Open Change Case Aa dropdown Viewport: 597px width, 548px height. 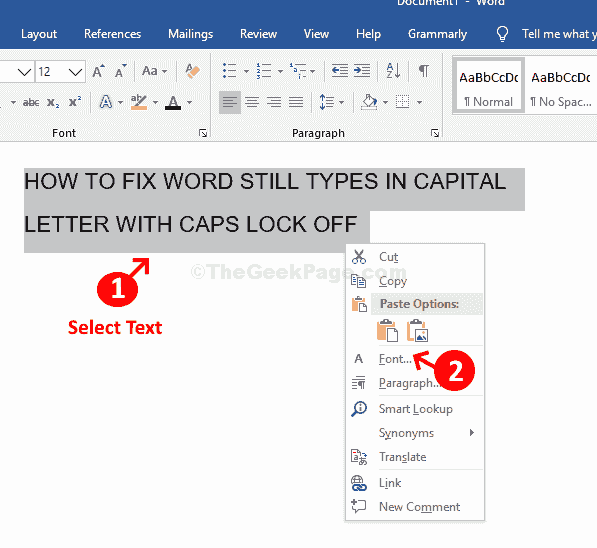click(x=155, y=71)
